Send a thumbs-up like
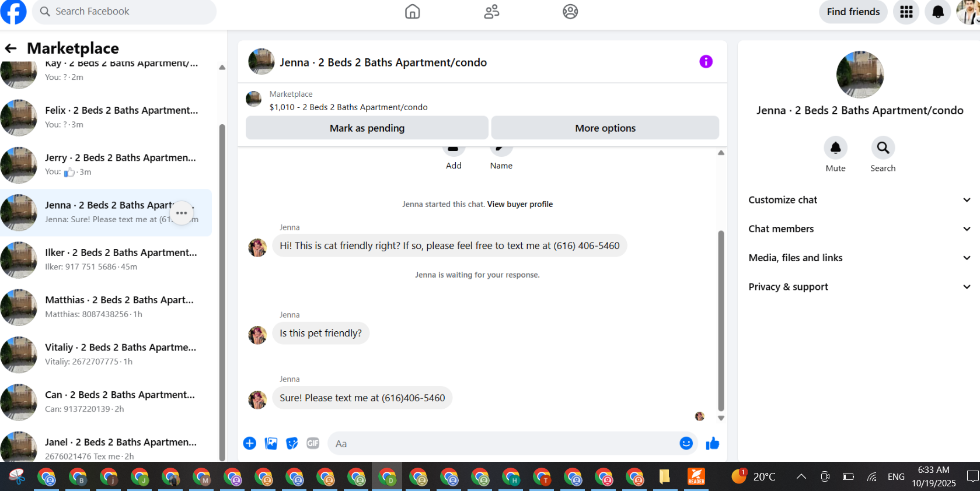The image size is (980, 491). (713, 444)
